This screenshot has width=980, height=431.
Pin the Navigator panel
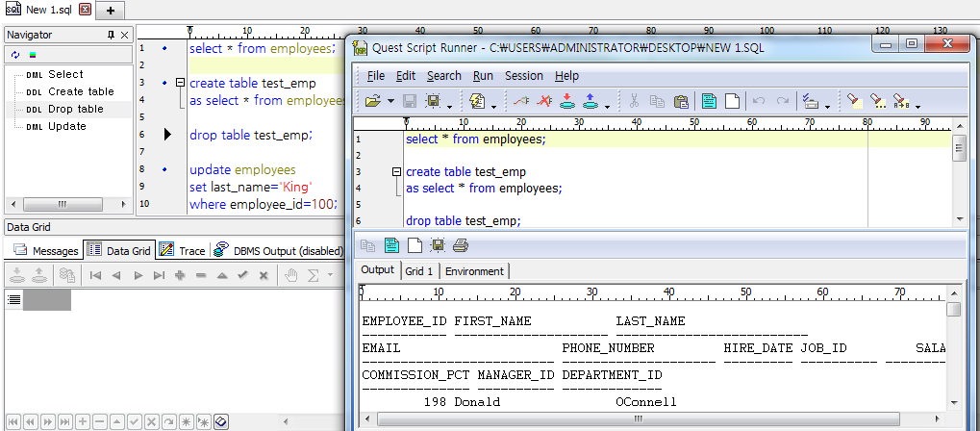click(x=111, y=35)
